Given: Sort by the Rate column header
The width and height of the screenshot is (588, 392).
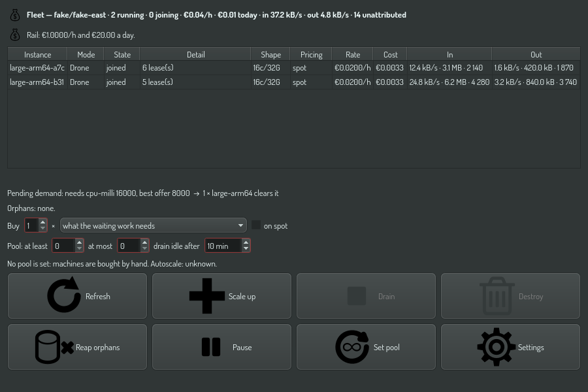Looking at the screenshot, I should [353, 54].
